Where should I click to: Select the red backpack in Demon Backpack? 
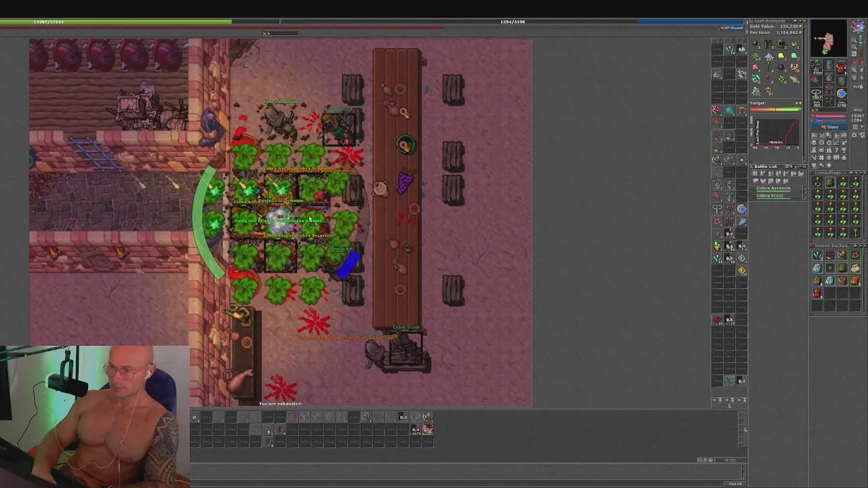coord(817,293)
